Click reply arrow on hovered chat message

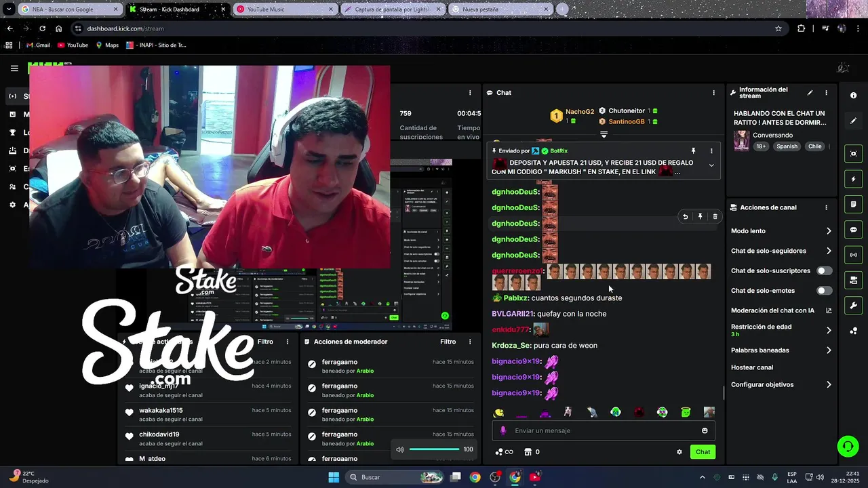685,217
